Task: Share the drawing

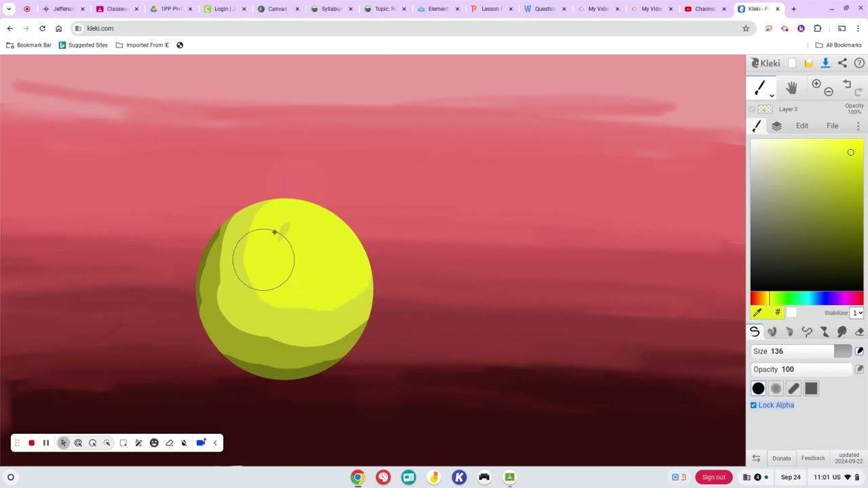Action: click(842, 63)
